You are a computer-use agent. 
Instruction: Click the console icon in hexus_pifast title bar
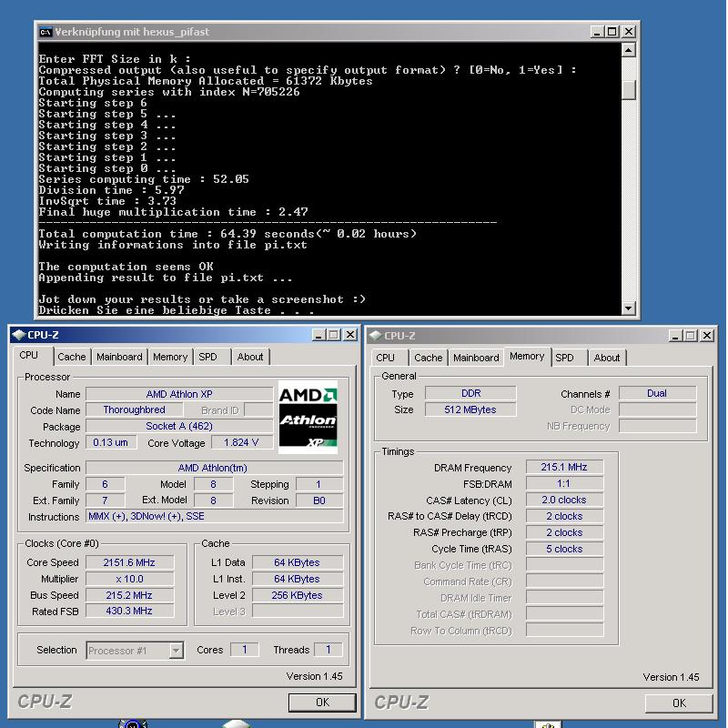point(45,32)
